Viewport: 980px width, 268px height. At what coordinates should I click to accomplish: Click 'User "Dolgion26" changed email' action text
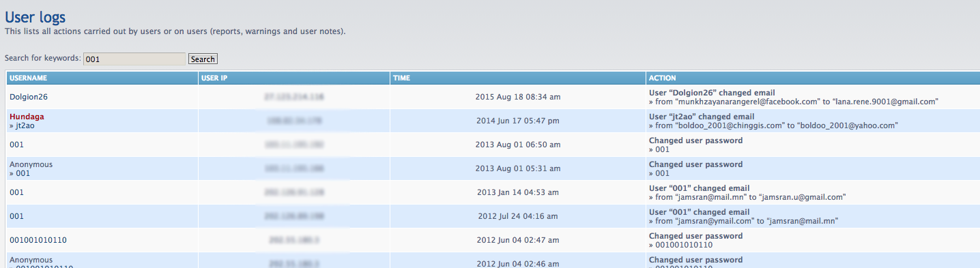[x=712, y=93]
